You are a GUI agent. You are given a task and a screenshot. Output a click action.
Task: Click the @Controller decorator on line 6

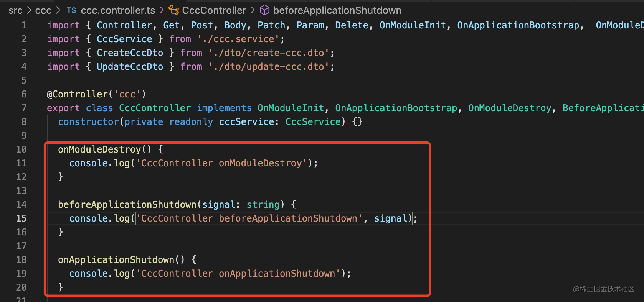tap(77, 94)
